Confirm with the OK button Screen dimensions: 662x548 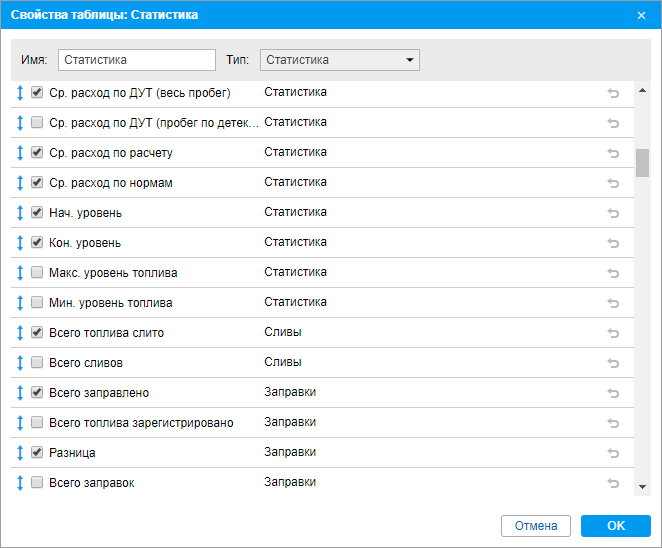pos(616,526)
